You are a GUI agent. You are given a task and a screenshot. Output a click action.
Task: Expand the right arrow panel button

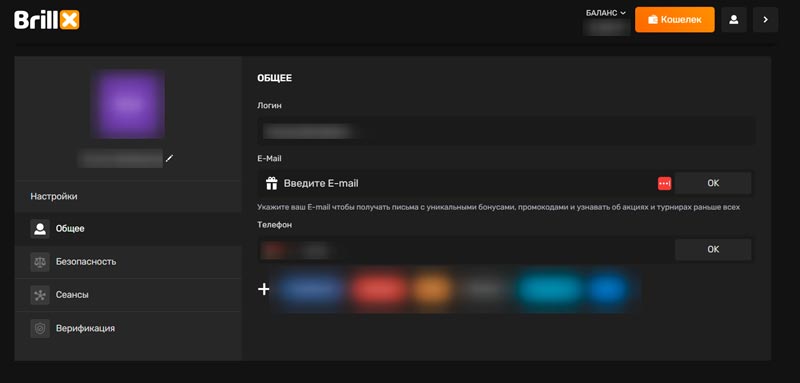point(765,20)
